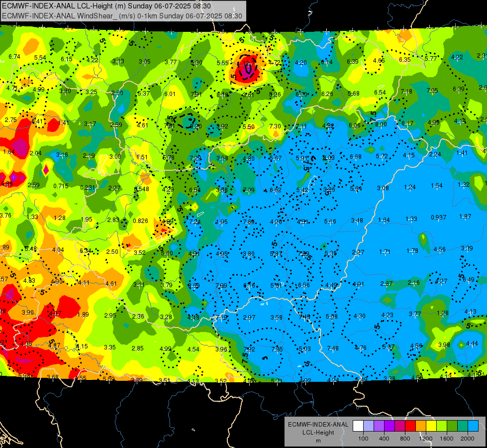Click the legend tick label 1200

426,439
